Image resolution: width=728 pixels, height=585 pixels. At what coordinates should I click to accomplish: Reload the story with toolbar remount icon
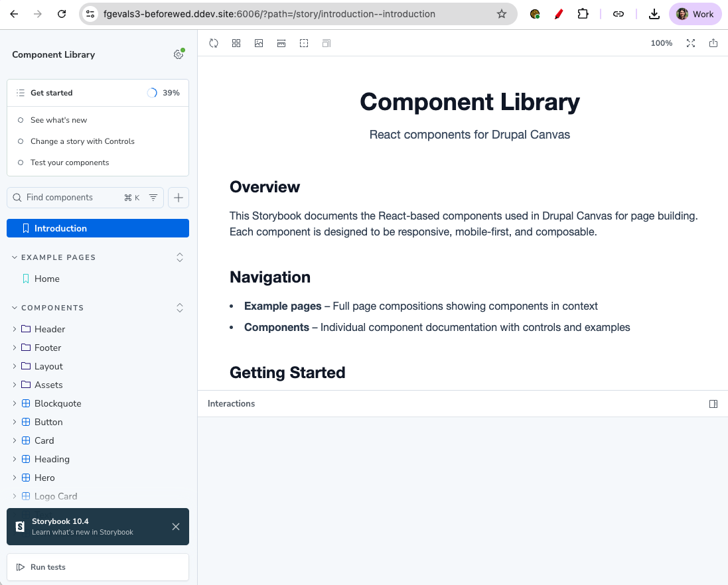(214, 43)
